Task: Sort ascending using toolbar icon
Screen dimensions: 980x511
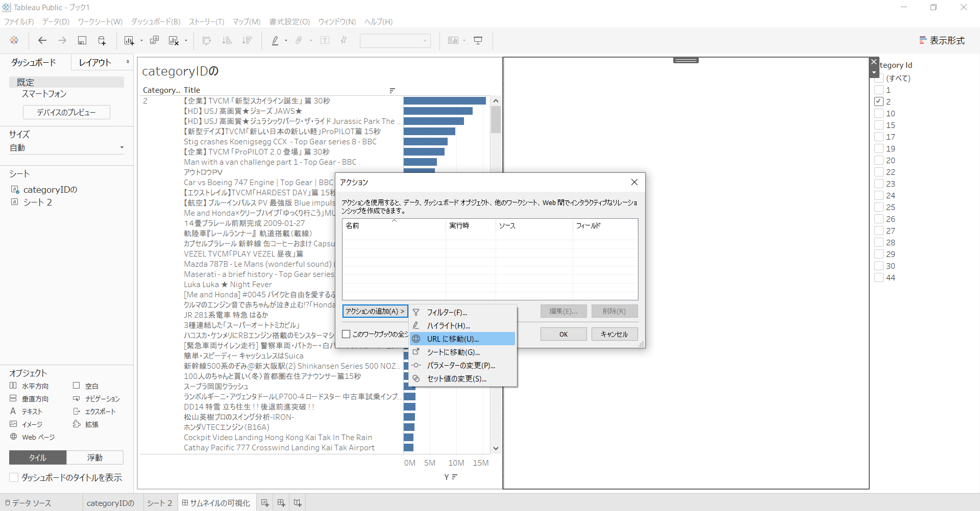Action: click(x=227, y=40)
